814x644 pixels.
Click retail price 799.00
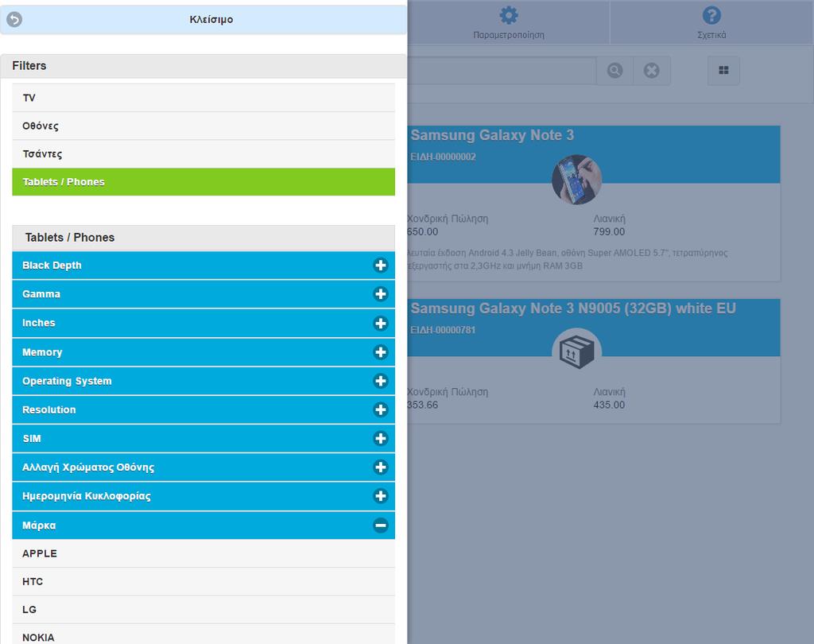pyautogui.click(x=609, y=231)
